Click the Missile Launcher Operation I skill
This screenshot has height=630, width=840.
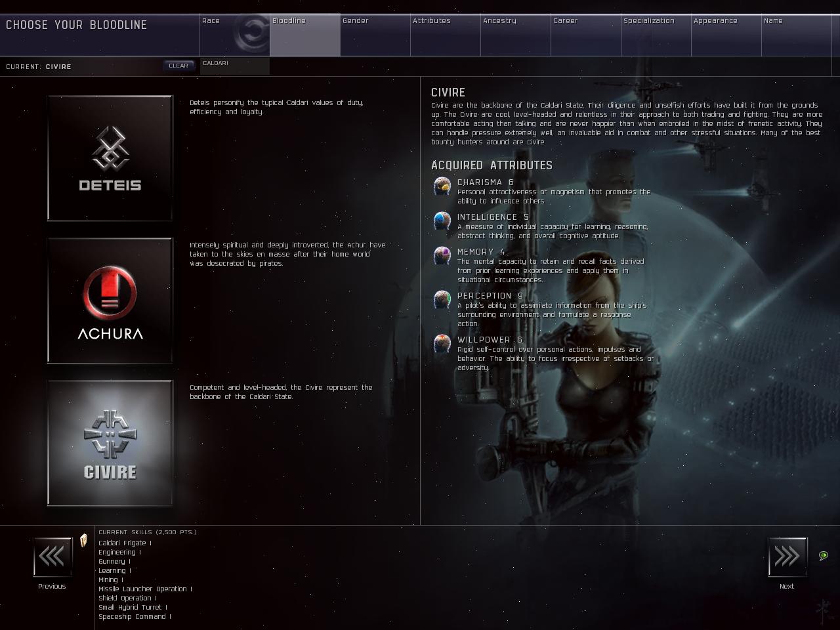[x=145, y=589]
